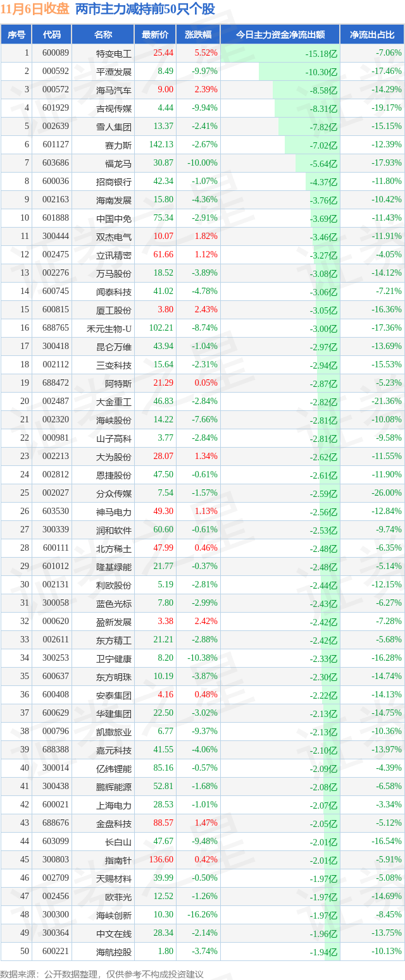Click the -21.36% ratio for 大金重工
Viewport: 405px width, 980px height.
[x=387, y=401]
